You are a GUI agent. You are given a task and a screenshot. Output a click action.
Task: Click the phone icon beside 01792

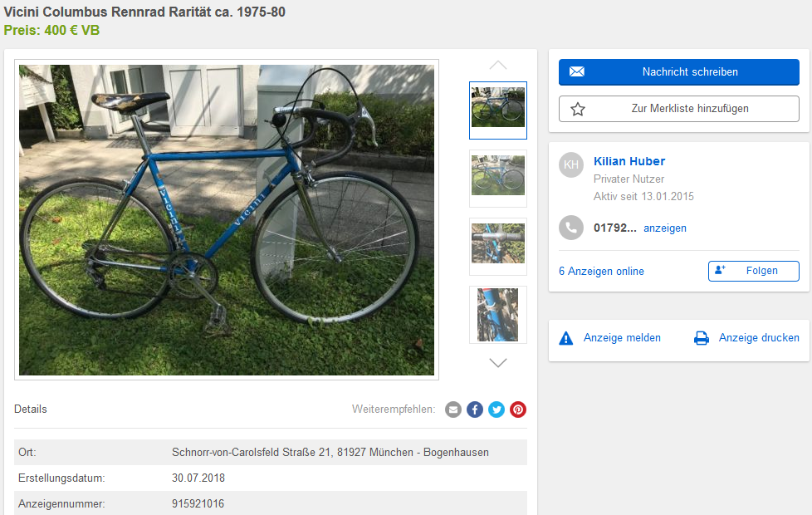point(571,228)
